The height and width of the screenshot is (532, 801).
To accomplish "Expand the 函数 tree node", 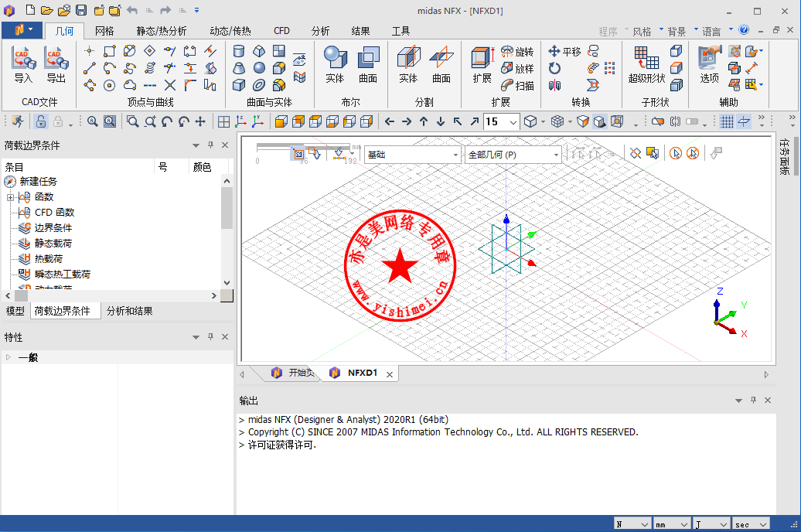I will 10,197.
